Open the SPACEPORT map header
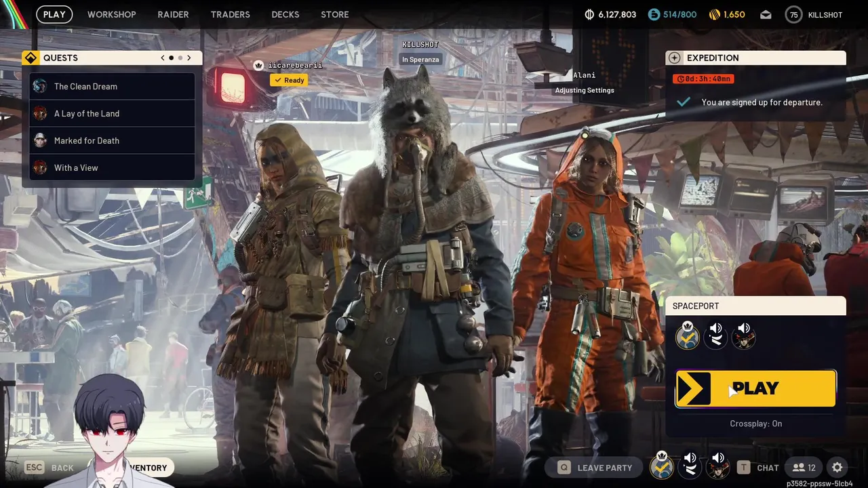 point(755,306)
